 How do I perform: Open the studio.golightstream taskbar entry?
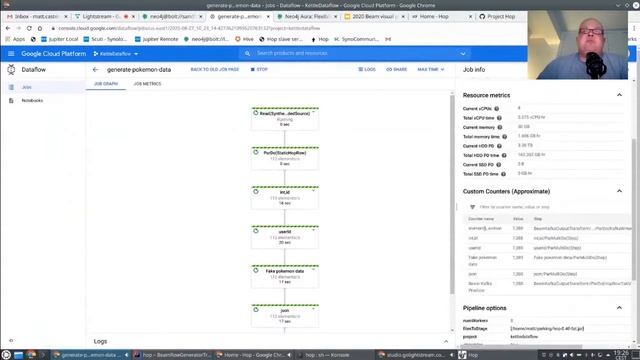[x=415, y=355]
